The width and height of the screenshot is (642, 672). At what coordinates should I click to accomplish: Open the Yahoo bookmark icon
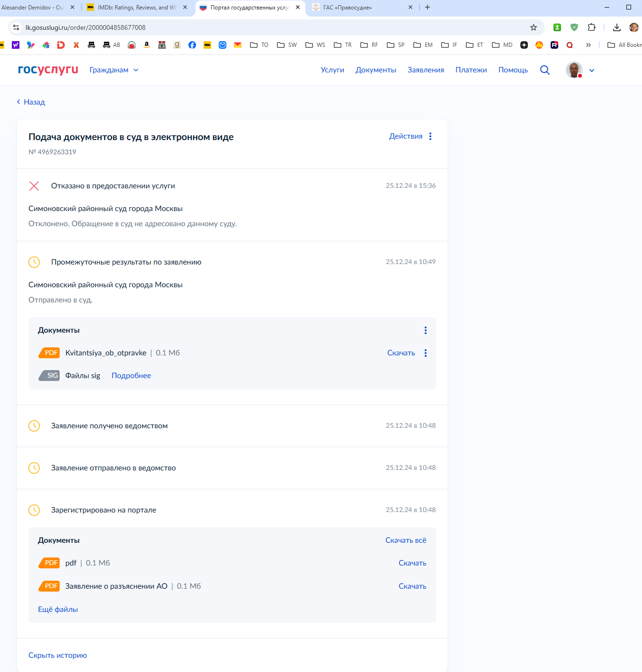point(16,45)
